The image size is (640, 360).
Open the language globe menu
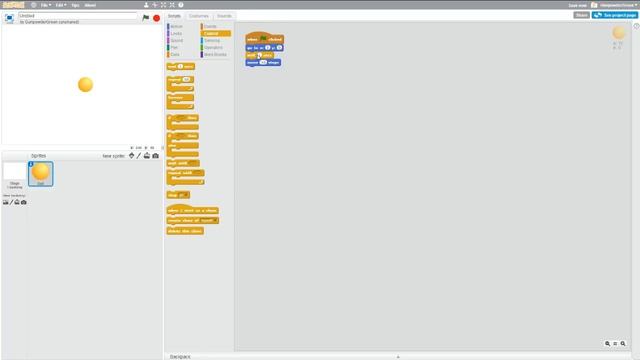[x=33, y=5]
